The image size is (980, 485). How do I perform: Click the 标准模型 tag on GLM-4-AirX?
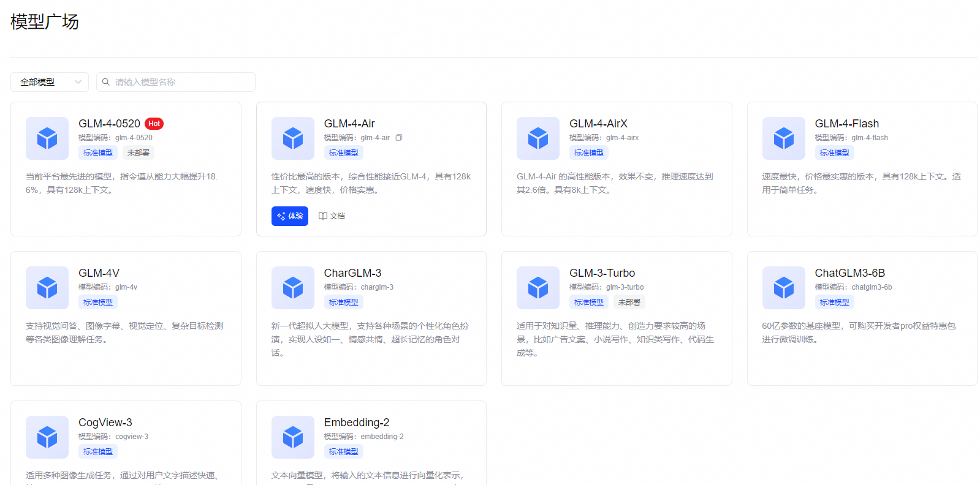pyautogui.click(x=589, y=153)
